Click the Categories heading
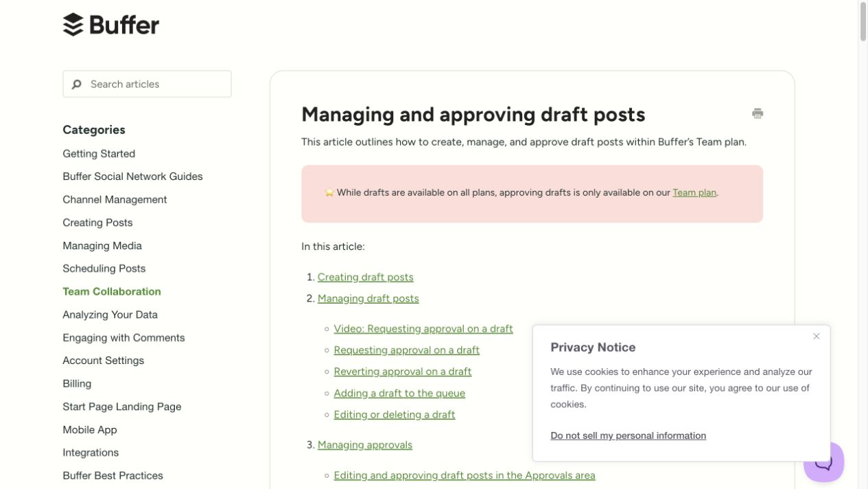The width and height of the screenshot is (868, 489). [x=94, y=130]
